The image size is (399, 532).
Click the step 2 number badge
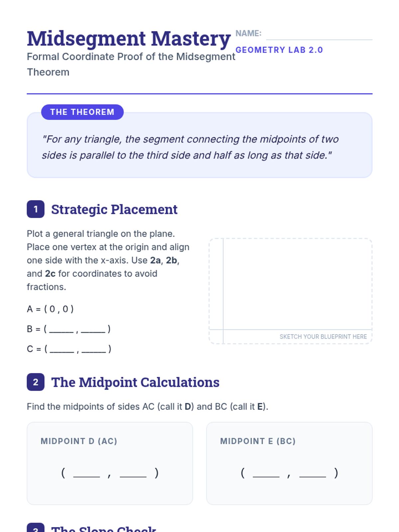coord(36,382)
